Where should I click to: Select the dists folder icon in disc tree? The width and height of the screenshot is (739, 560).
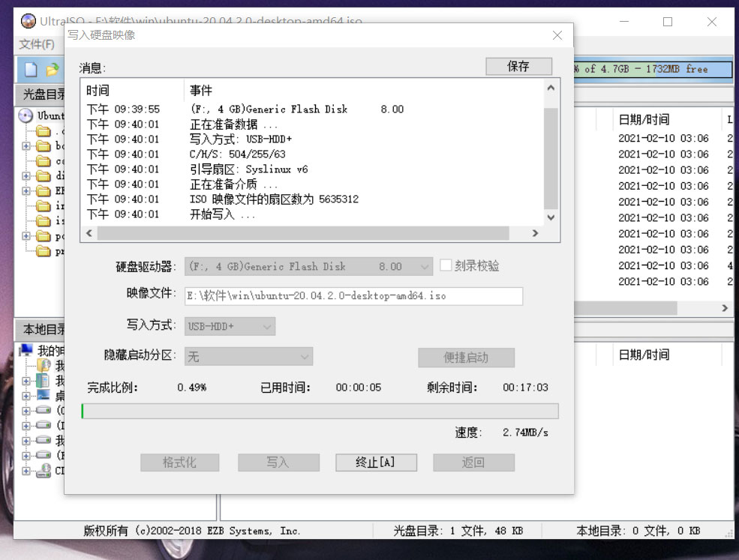[44, 176]
